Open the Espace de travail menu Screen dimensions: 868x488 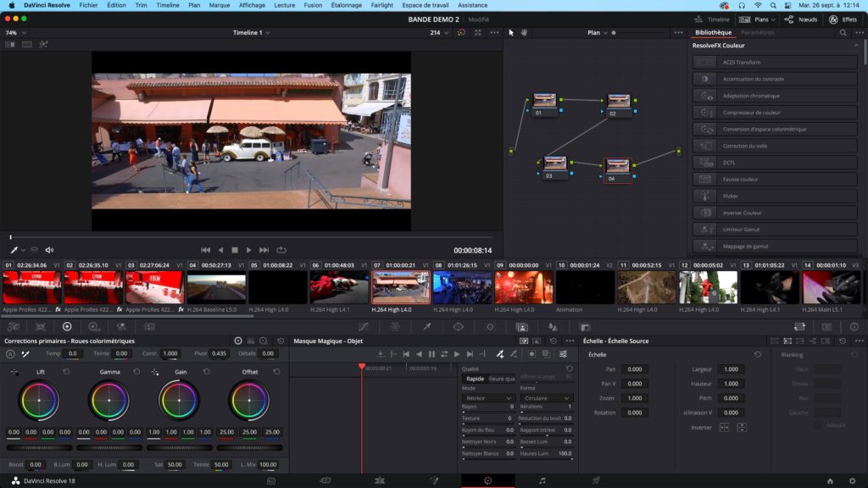pos(426,5)
